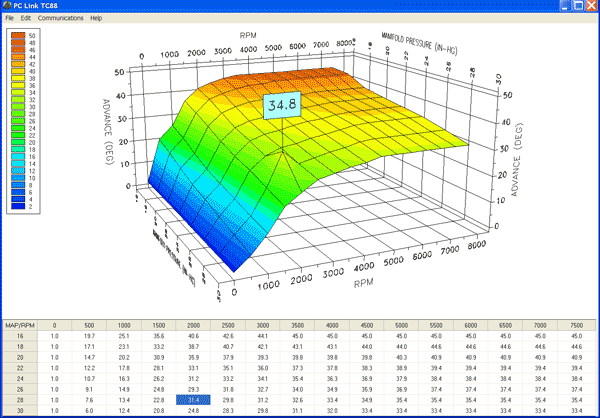This screenshot has height=418, width=600.
Task: Select the MAP 24 row header
Action: click(21, 379)
